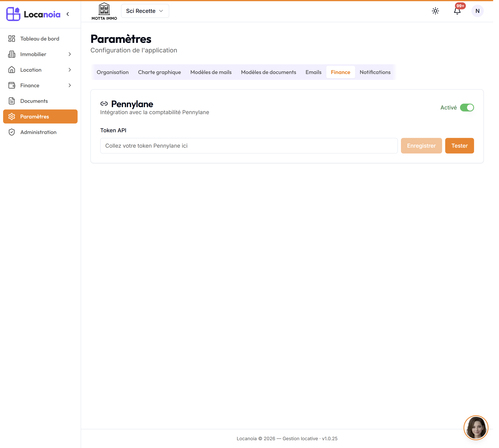Switch to the Organisation tab
The width and height of the screenshot is (499, 448).
coord(112,72)
